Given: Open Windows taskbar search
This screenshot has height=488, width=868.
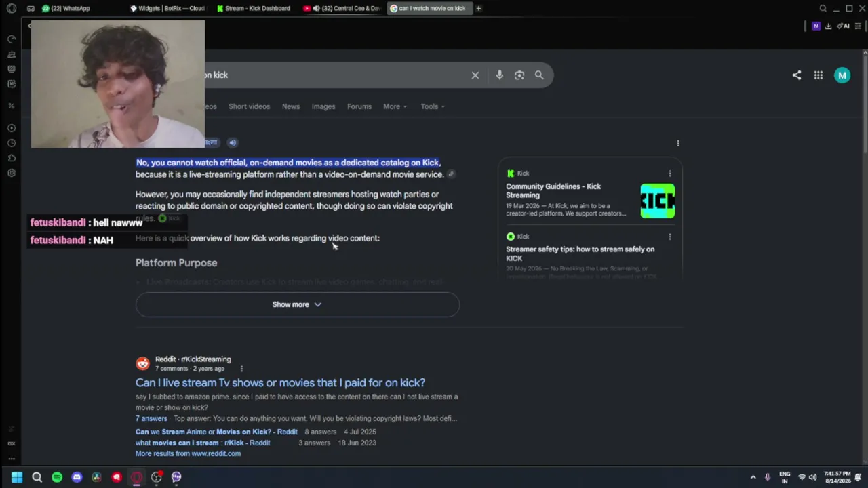Looking at the screenshot, I should click(x=37, y=477).
